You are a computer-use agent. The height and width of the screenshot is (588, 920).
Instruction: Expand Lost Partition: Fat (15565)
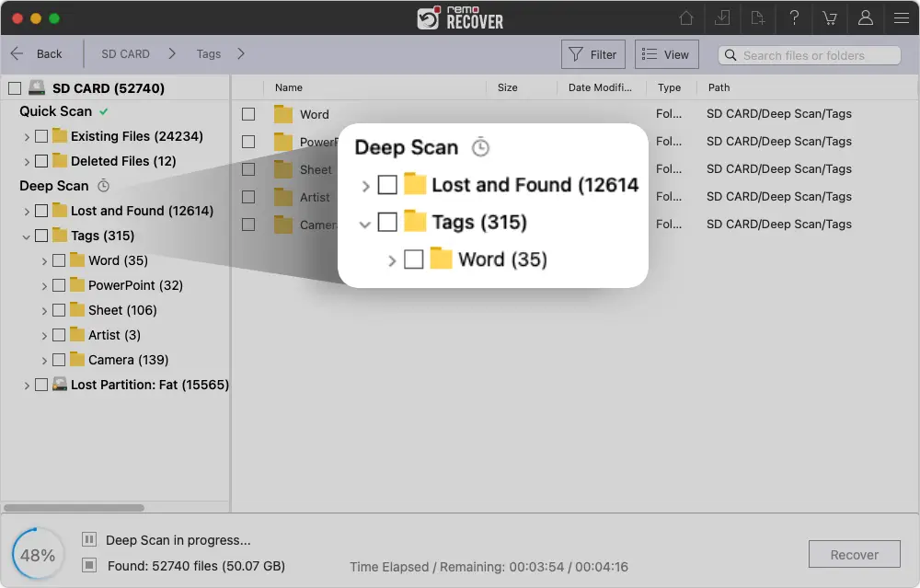27,385
